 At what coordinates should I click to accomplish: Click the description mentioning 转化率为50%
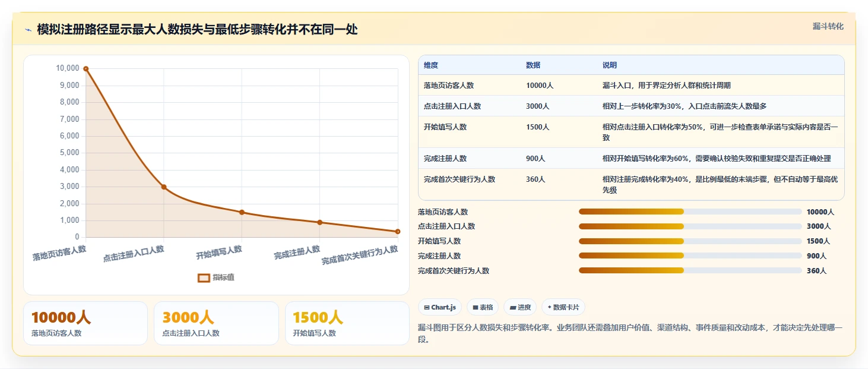point(720,132)
